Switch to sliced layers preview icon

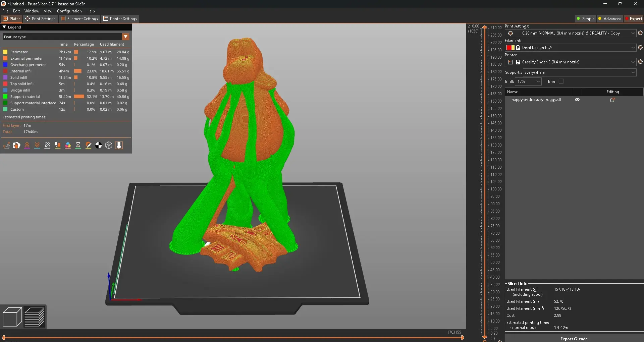[34, 317]
